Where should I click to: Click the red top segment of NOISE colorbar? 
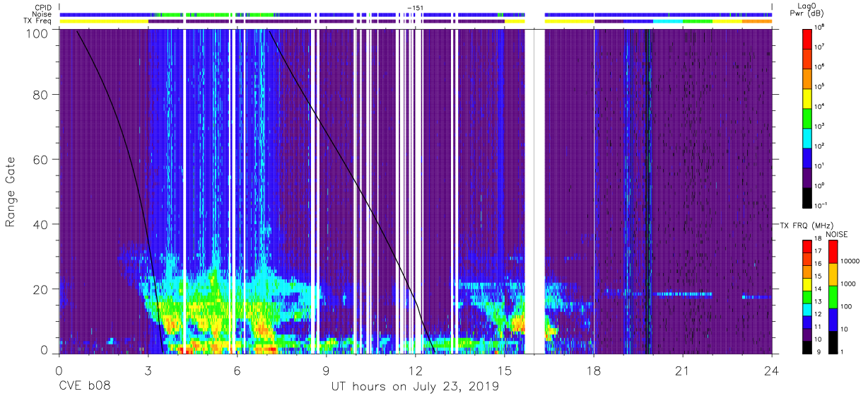point(833,251)
